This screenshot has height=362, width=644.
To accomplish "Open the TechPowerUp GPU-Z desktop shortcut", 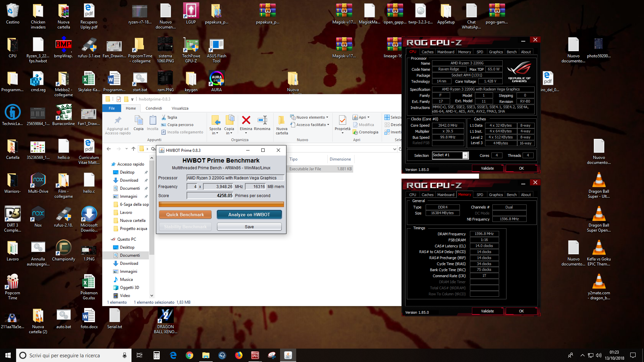I will 191,50.
